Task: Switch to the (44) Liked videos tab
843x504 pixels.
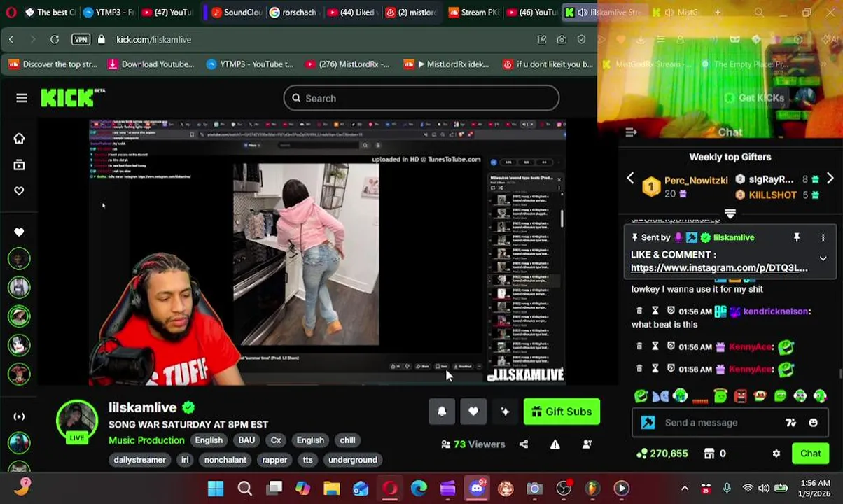Action: 351,13
